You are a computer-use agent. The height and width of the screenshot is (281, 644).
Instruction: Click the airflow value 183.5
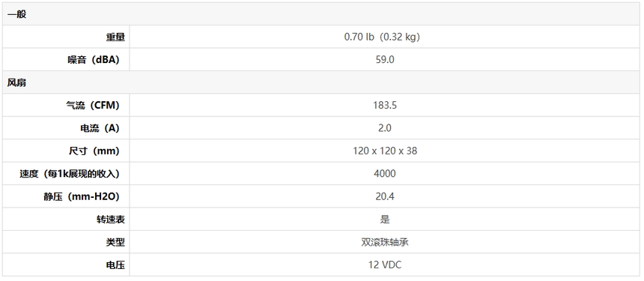[x=385, y=105]
